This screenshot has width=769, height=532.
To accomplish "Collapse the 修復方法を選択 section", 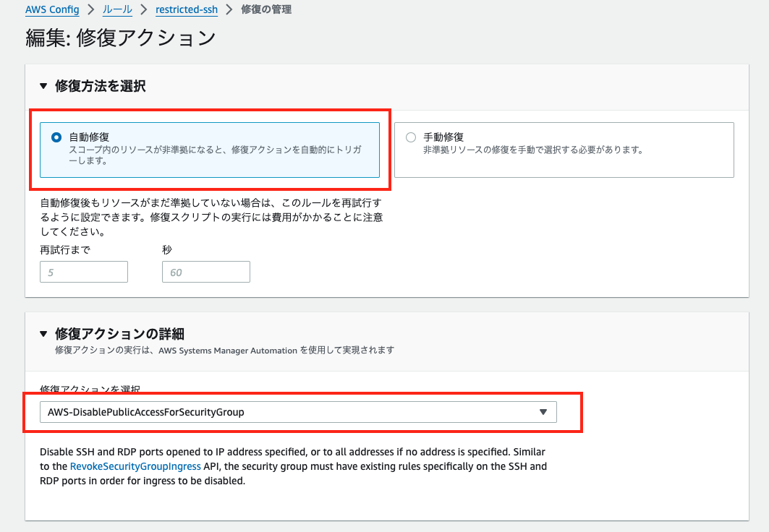I will [43, 86].
